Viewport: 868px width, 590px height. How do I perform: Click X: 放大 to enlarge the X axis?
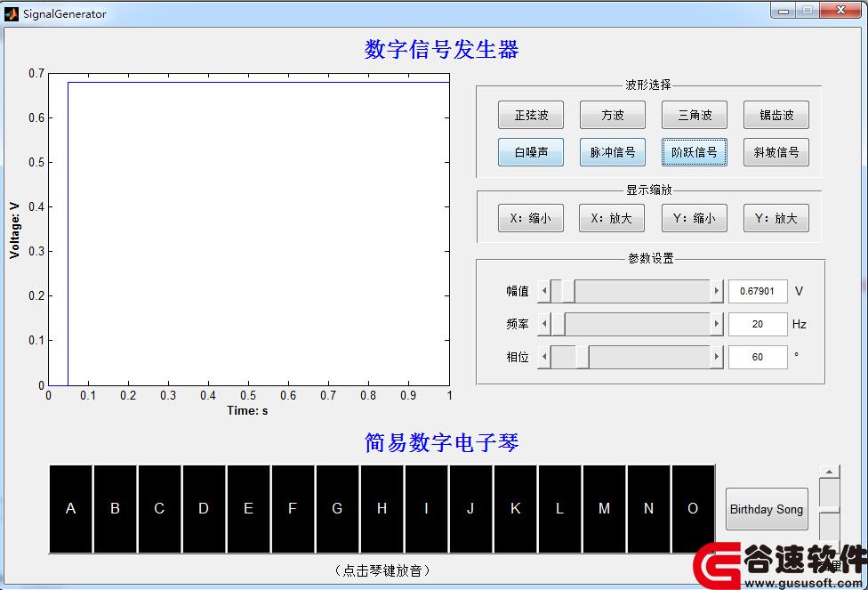click(x=612, y=218)
